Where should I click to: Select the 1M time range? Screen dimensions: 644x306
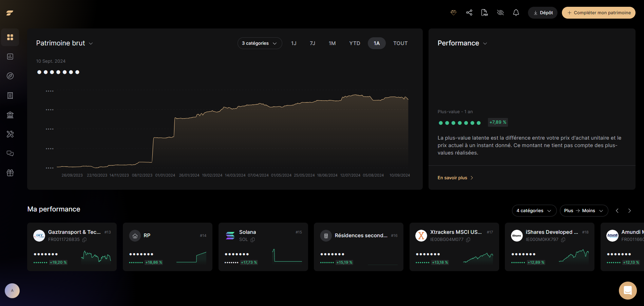coord(332,43)
